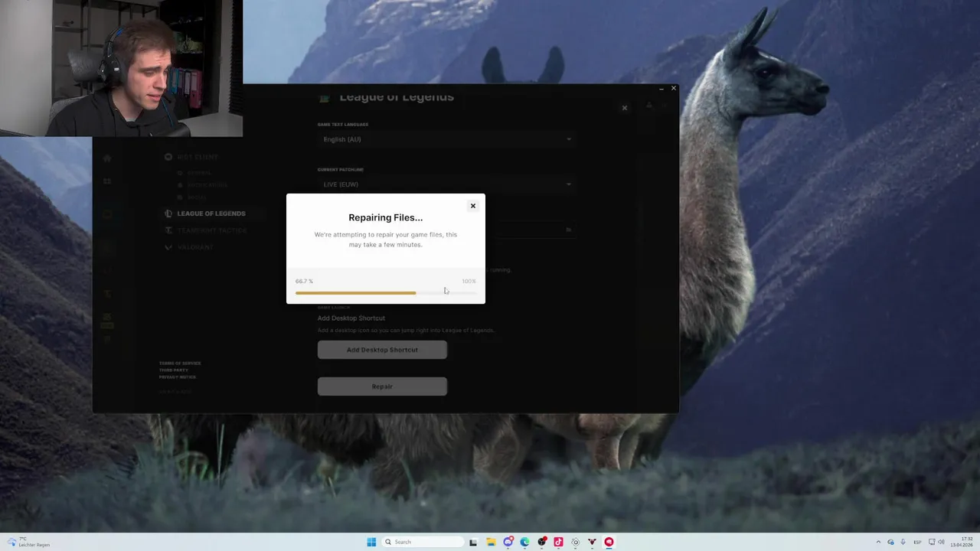
Task: Click the Repair button
Action: [382, 386]
